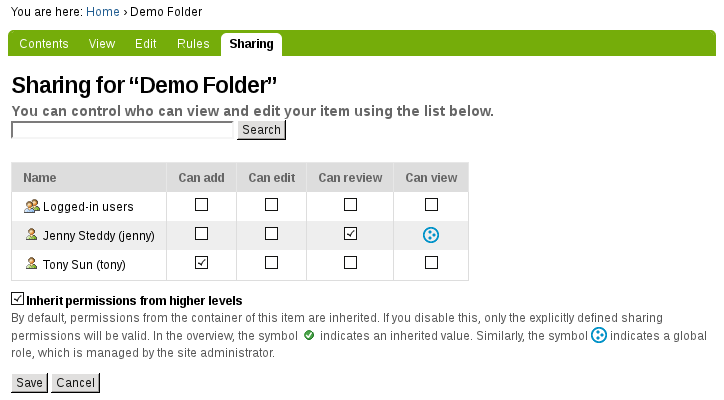Uncheck Can review for Jenny Steddy
This screenshot has width=724, height=400.
(350, 234)
